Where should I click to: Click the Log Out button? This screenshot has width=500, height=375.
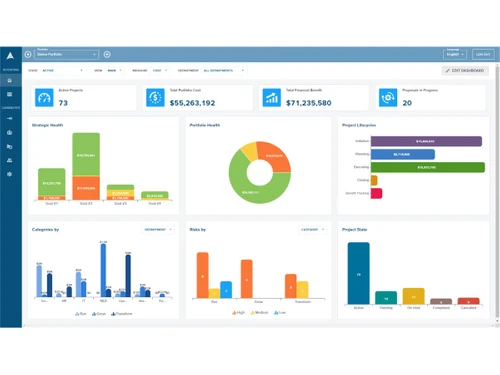(483, 54)
